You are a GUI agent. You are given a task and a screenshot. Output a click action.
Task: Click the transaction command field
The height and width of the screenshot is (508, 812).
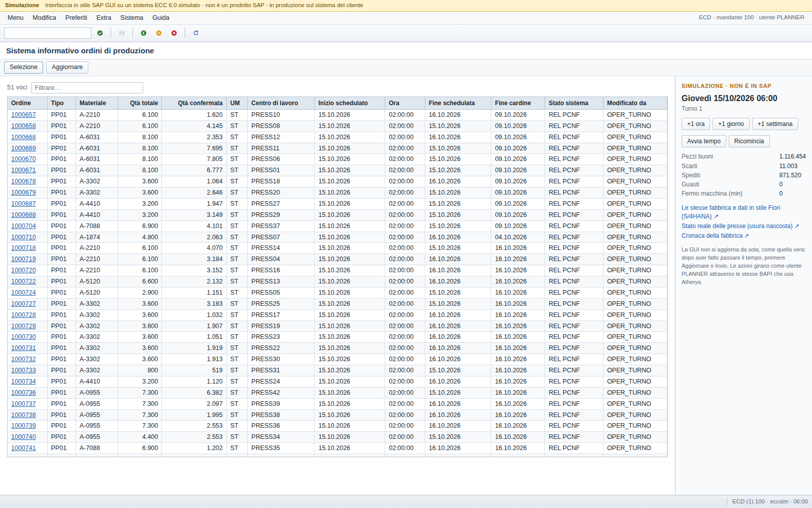coord(48,33)
